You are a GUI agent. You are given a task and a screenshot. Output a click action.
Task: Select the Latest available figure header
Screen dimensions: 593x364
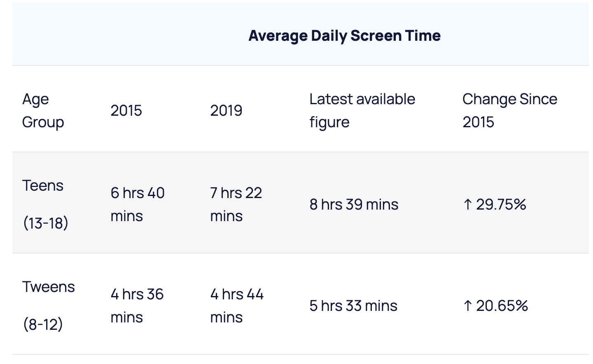click(362, 110)
